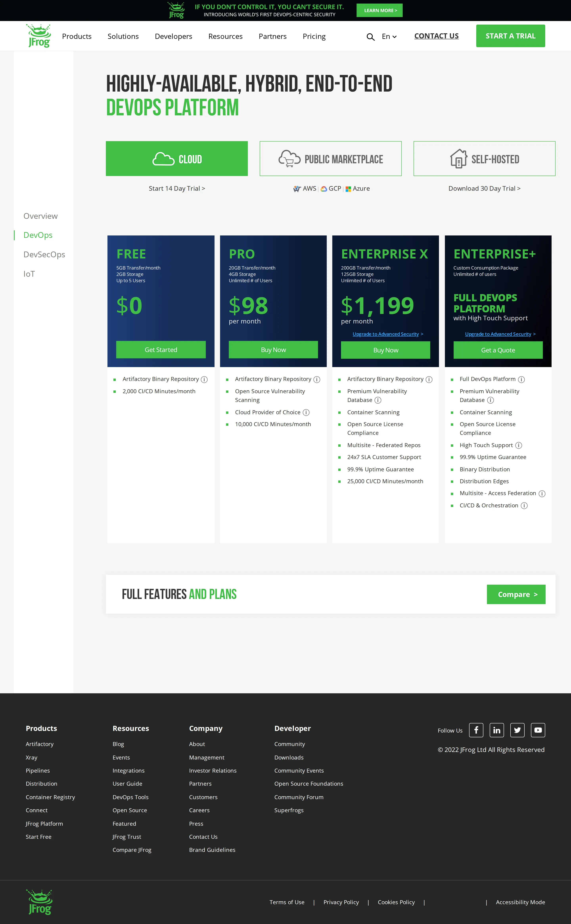Open Privacy Policy link

tap(341, 902)
